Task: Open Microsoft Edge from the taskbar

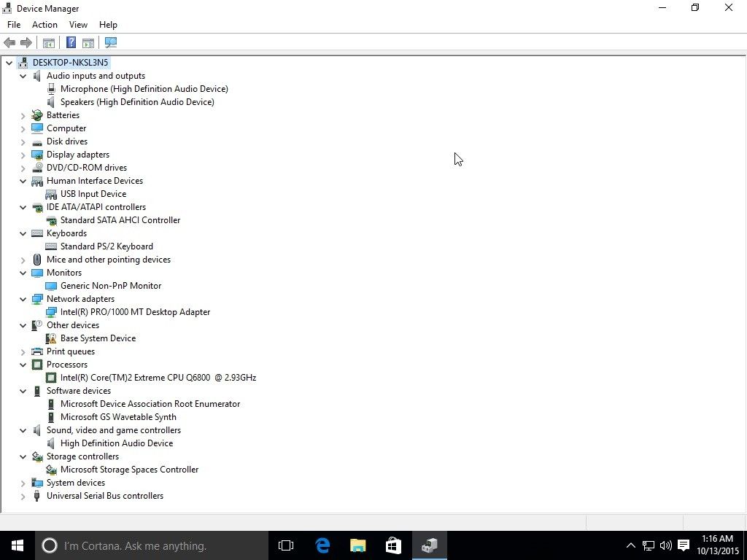Action: tap(322, 545)
